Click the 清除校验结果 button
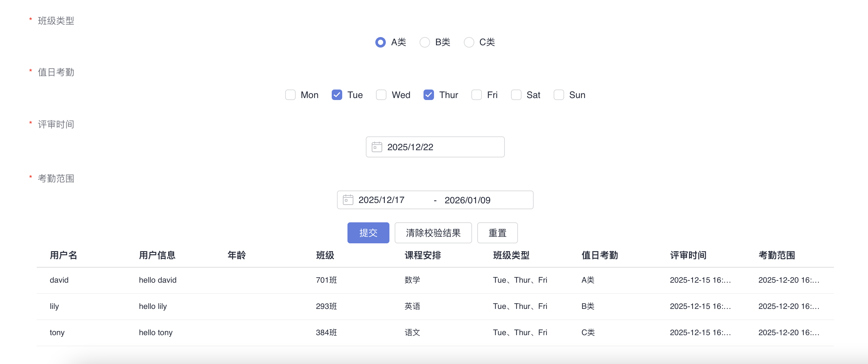868x364 pixels. 433,233
